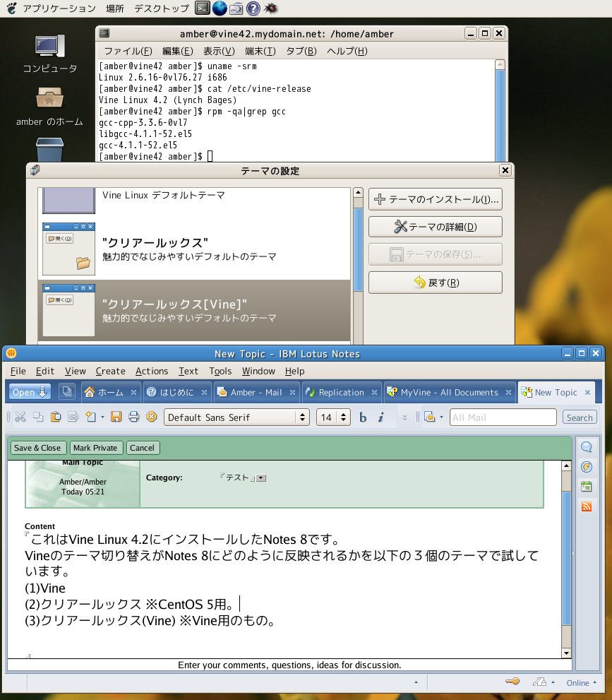Click the All Mail search field
Viewport: 612px width, 700px height.
503,417
